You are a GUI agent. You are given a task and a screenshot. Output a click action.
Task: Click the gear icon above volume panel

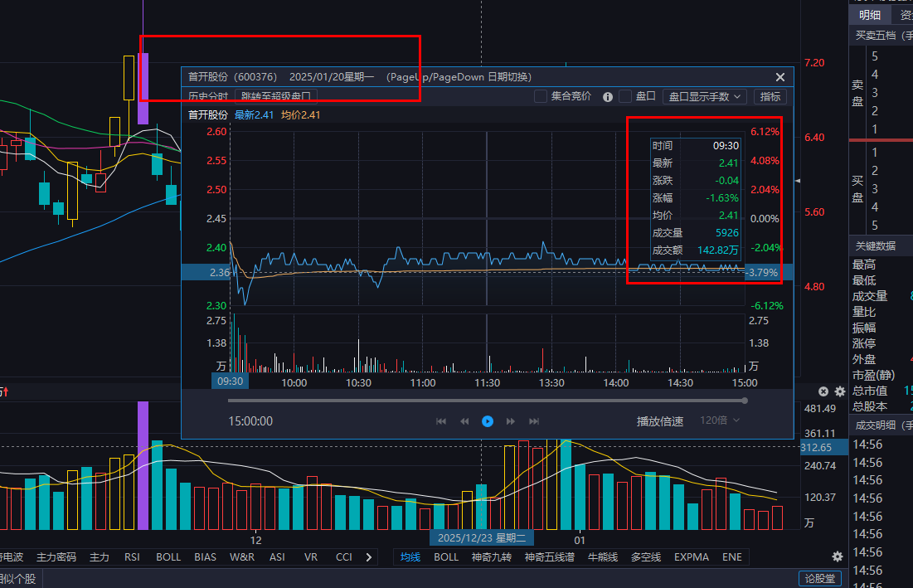click(x=840, y=391)
